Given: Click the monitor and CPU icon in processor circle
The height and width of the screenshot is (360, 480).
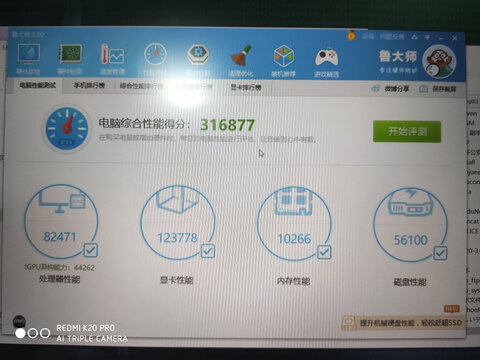Looking at the screenshot, I should point(62,201).
